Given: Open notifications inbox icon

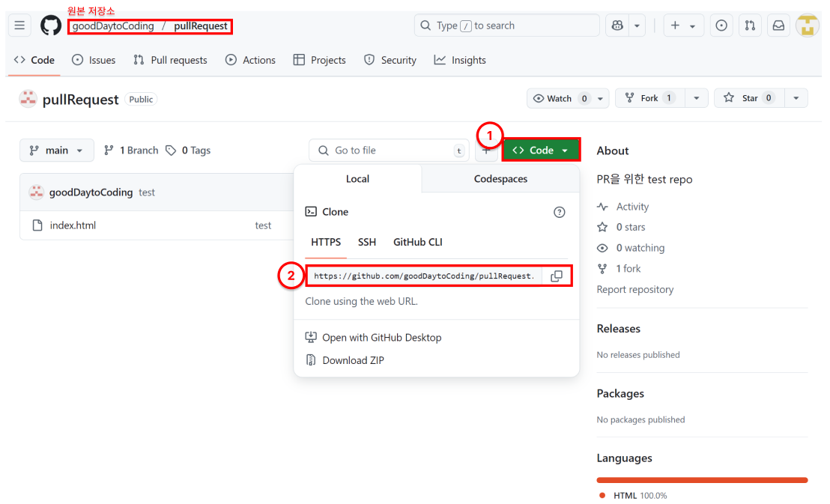Looking at the screenshot, I should [778, 25].
